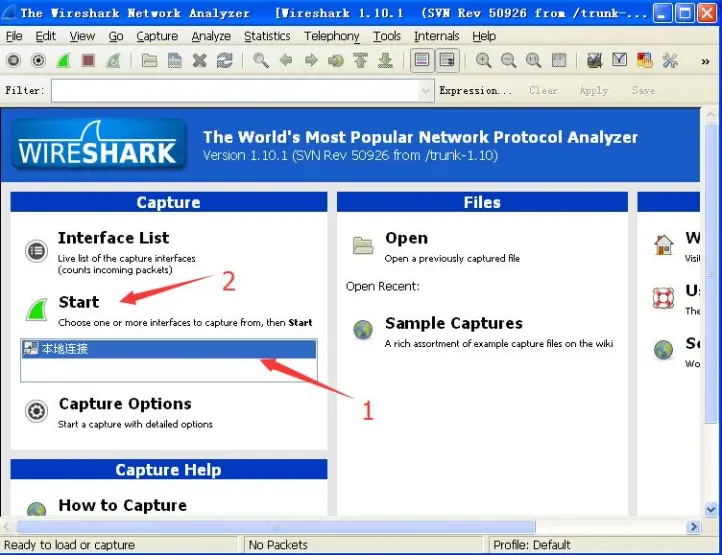Click Start link in Capture panel
This screenshot has width=722, height=555.
[x=79, y=302]
